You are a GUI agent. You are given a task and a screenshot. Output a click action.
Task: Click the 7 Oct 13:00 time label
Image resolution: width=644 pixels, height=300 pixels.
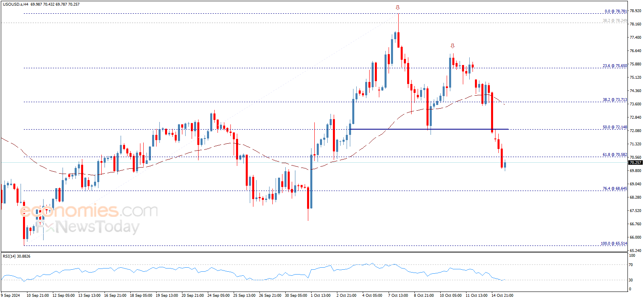click(398, 296)
